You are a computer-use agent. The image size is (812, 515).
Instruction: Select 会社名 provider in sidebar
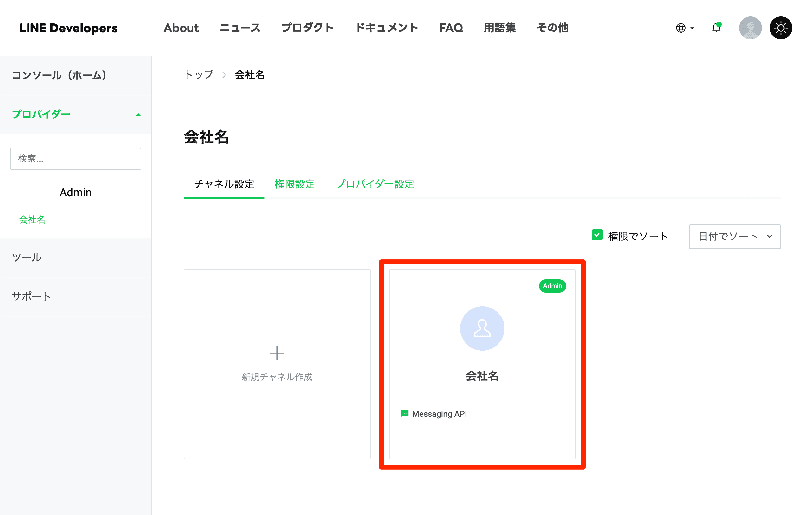[x=32, y=219]
